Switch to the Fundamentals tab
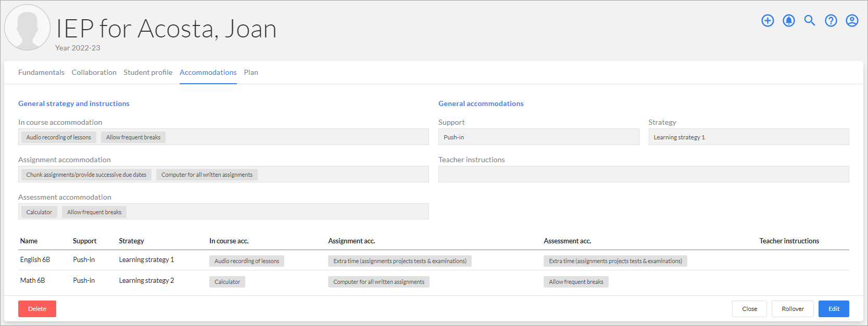868x326 pixels. tap(41, 72)
